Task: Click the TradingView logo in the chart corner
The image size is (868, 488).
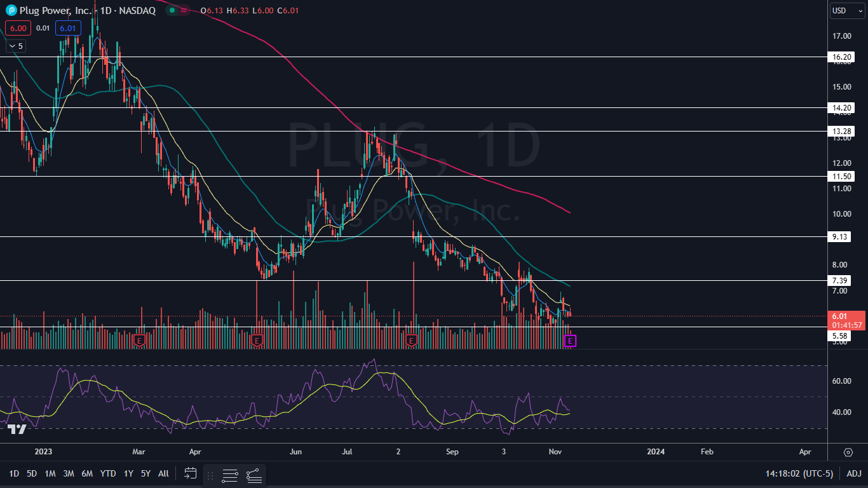Action: click(x=17, y=430)
